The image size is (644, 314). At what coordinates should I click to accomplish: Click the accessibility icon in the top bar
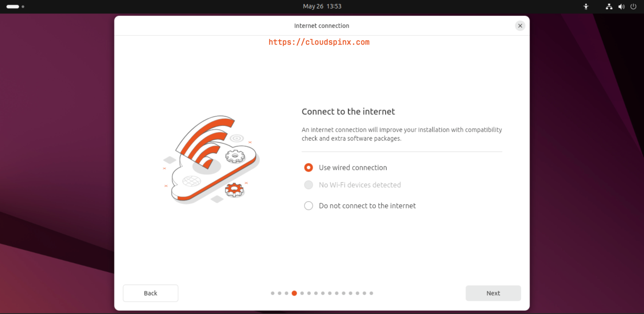pyautogui.click(x=586, y=6)
